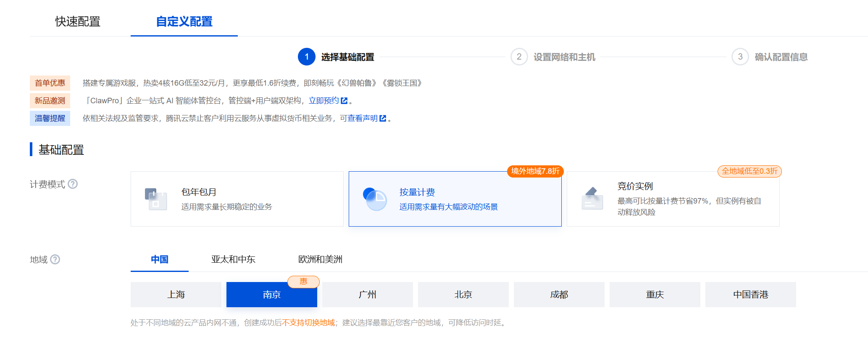Select the 亚太和中东 region tab

(233, 259)
